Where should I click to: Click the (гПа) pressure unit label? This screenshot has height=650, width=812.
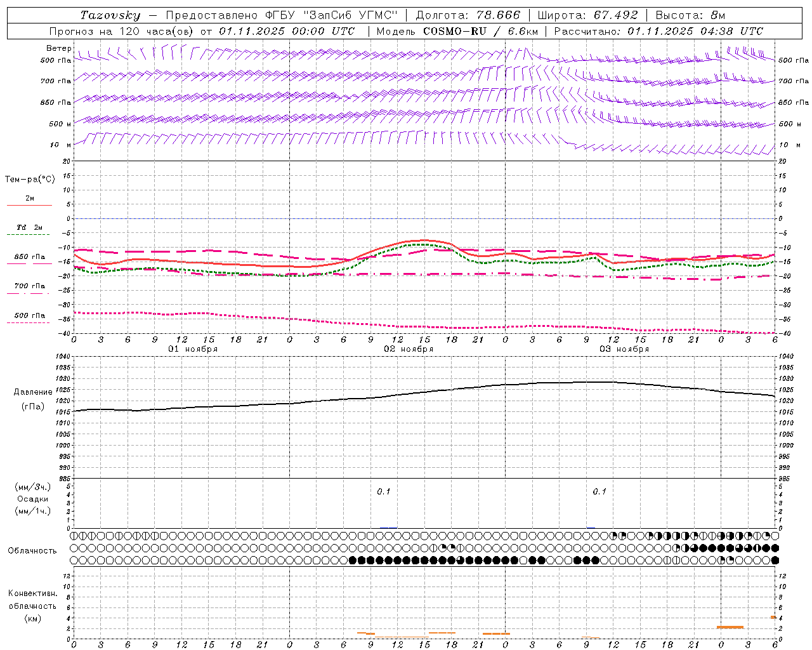coord(33,406)
